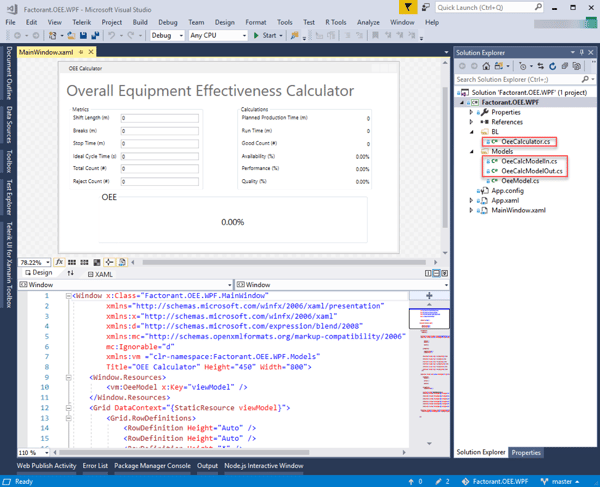The image size is (600, 487).
Task: Click the Redo arrow icon
Action: (130, 36)
